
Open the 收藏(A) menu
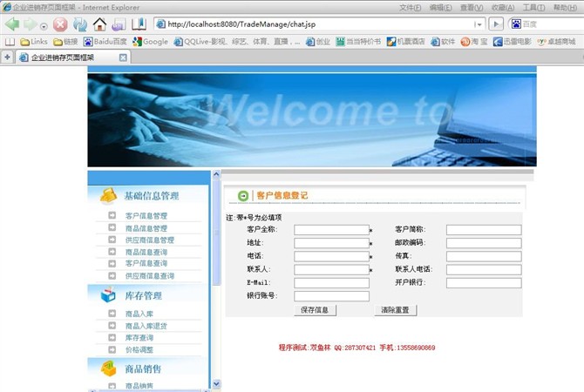(503, 8)
